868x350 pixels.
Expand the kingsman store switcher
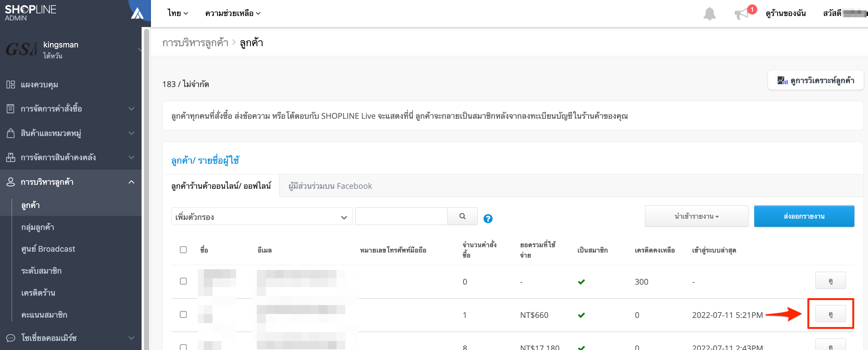pos(140,49)
